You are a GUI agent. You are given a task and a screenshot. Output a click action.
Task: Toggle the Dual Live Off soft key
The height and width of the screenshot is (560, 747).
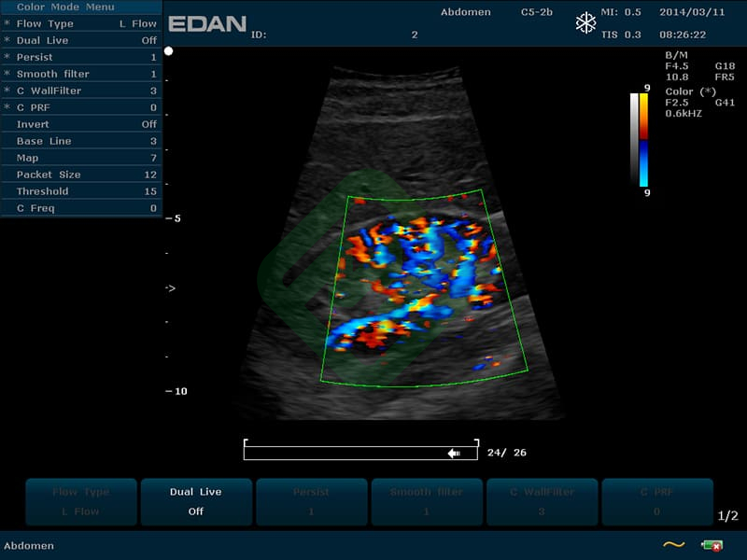click(x=196, y=501)
